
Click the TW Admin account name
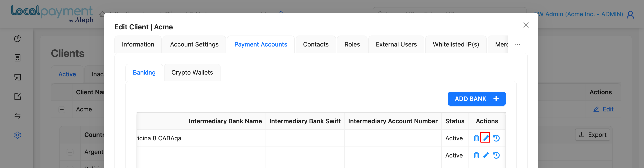(x=578, y=14)
